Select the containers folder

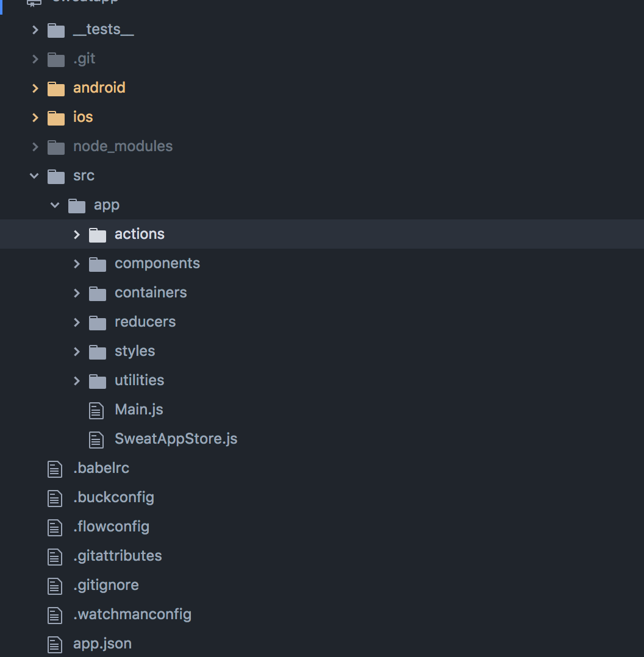tap(151, 293)
